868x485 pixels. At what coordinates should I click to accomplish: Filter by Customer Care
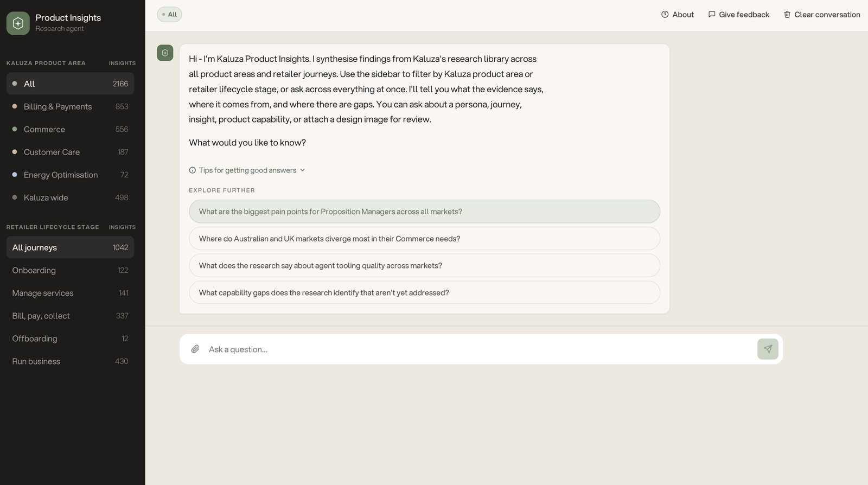coord(70,152)
